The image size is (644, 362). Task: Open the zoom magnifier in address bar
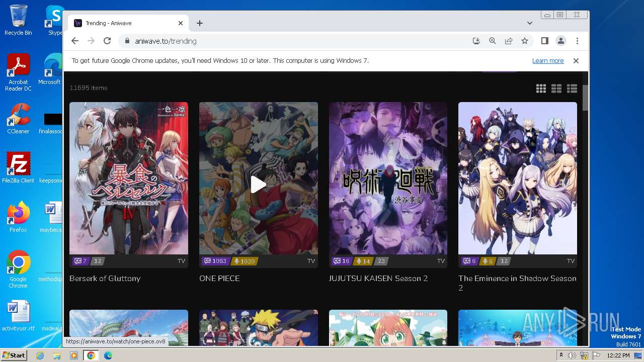[493, 41]
